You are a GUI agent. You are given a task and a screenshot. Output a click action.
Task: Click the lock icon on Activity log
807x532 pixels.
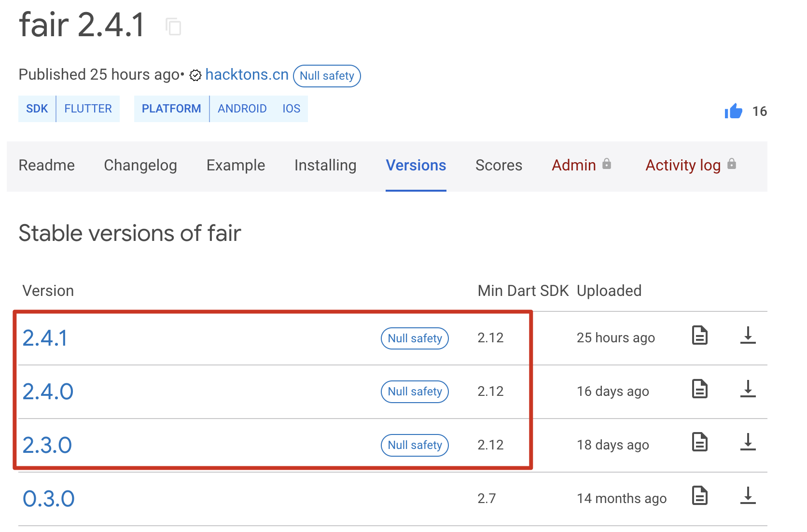[732, 164]
